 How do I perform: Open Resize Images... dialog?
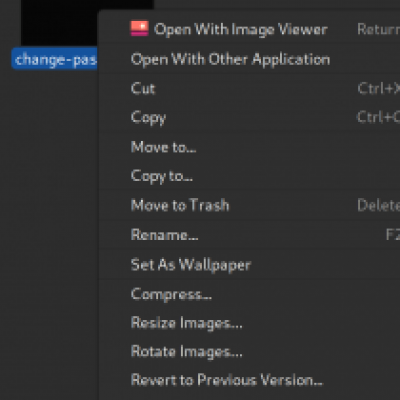pyautogui.click(x=187, y=323)
